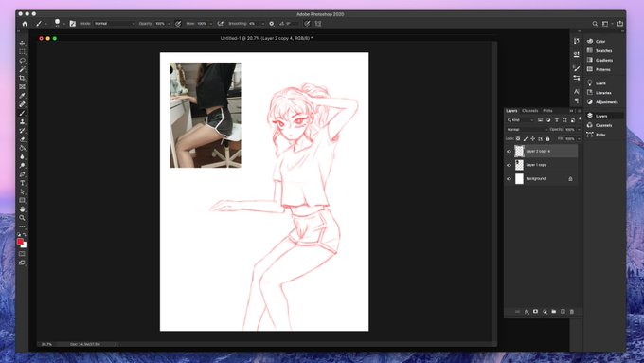
Task: Select the Hand tool
Action: 22,209
